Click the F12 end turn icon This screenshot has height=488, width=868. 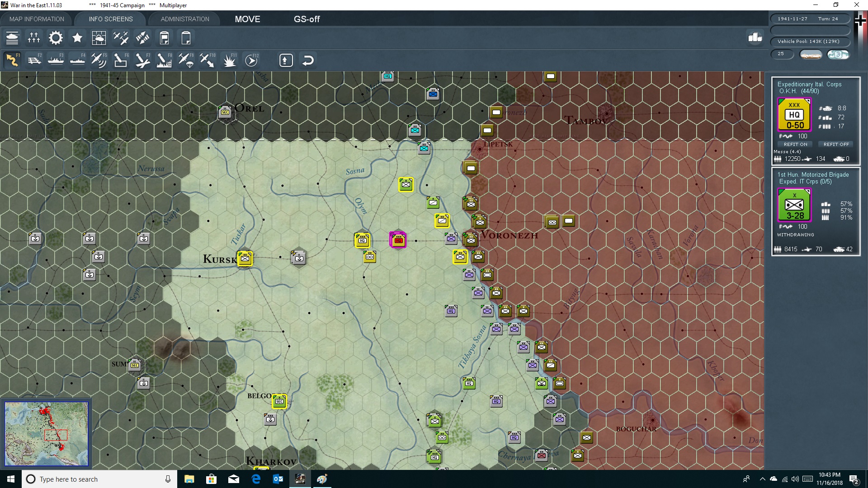coord(251,60)
